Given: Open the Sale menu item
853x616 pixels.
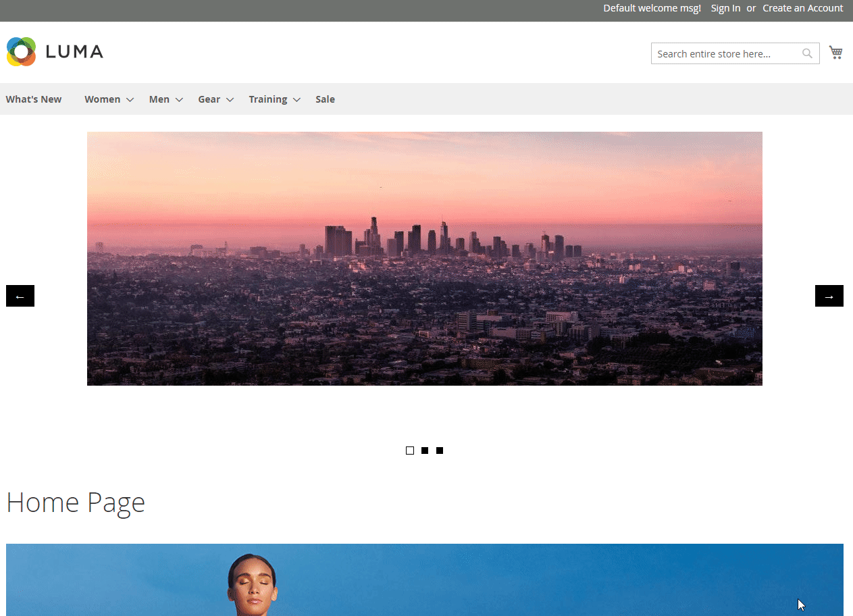Looking at the screenshot, I should (325, 99).
